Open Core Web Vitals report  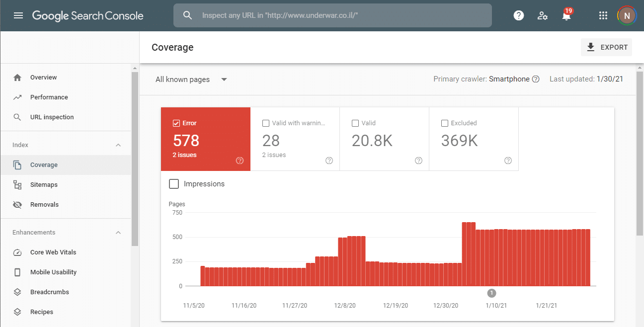66,252
